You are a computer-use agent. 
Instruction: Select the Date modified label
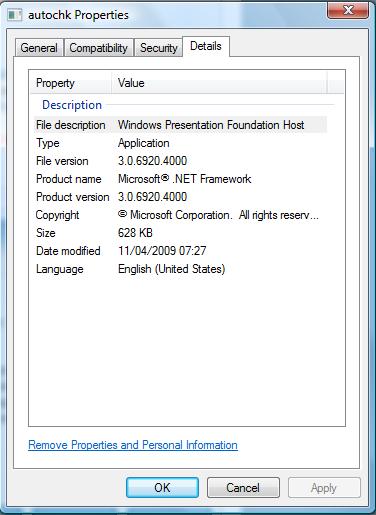[68, 251]
